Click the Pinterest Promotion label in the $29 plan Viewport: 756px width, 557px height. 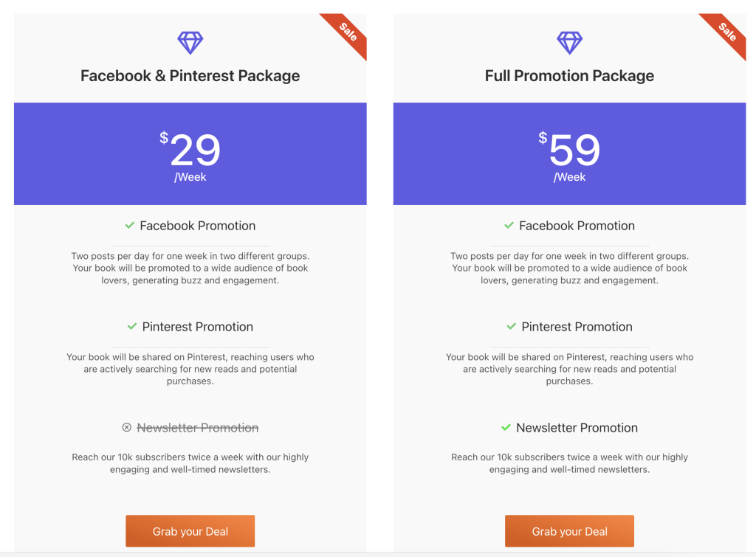(198, 327)
